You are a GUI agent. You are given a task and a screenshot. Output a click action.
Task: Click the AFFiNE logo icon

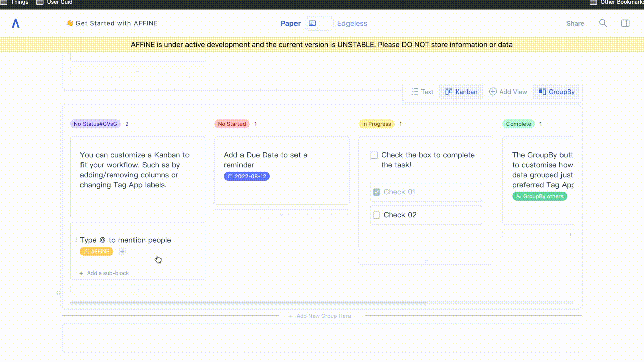pos(16,23)
